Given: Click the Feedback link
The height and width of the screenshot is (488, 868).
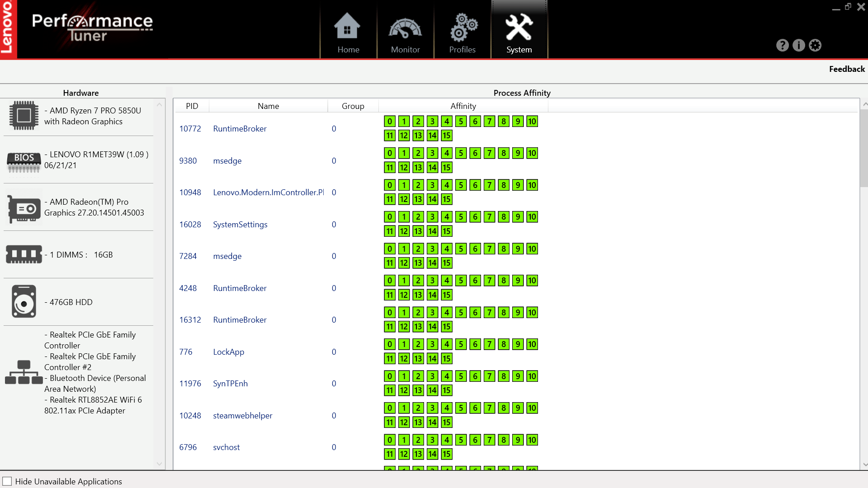Looking at the screenshot, I should coord(847,69).
